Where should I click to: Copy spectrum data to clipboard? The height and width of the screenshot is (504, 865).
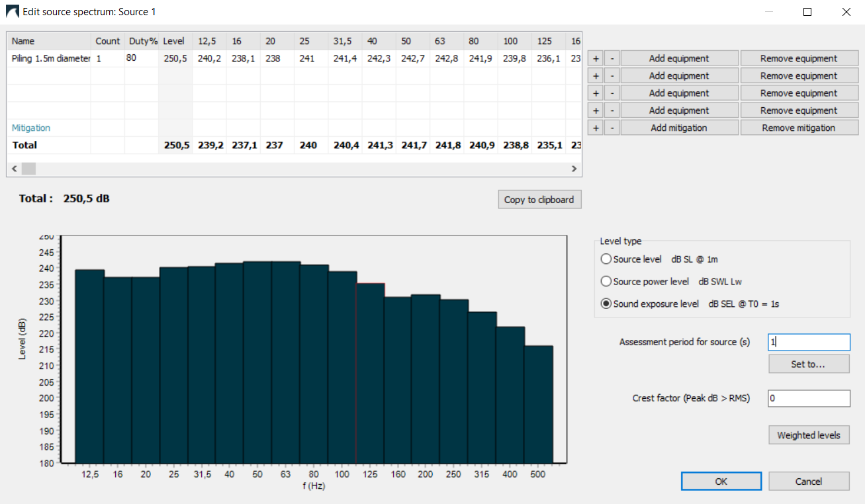539,200
